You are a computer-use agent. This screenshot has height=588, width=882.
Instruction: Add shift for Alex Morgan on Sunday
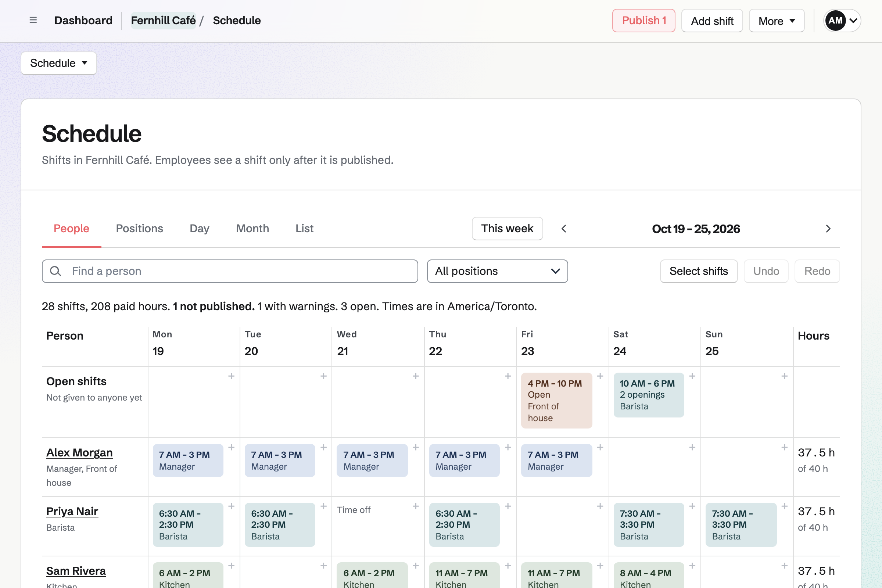click(784, 447)
